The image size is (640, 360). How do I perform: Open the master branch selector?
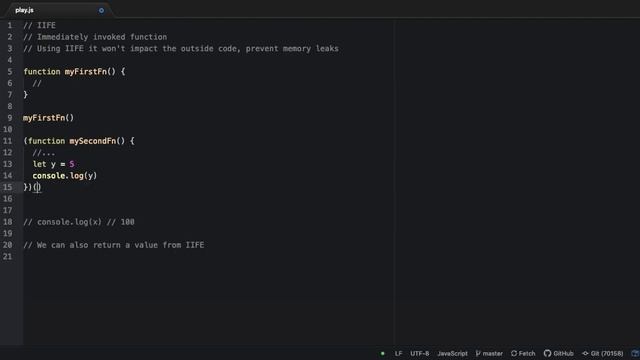(489, 353)
